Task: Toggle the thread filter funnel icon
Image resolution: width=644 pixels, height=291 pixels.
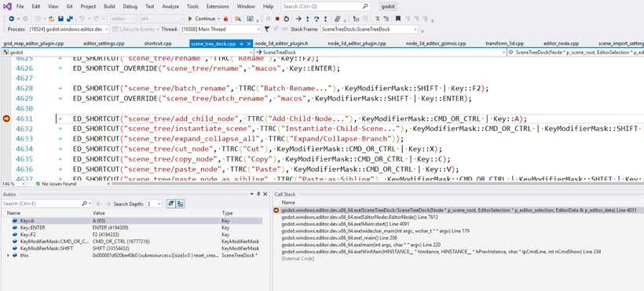Action: pos(267,29)
